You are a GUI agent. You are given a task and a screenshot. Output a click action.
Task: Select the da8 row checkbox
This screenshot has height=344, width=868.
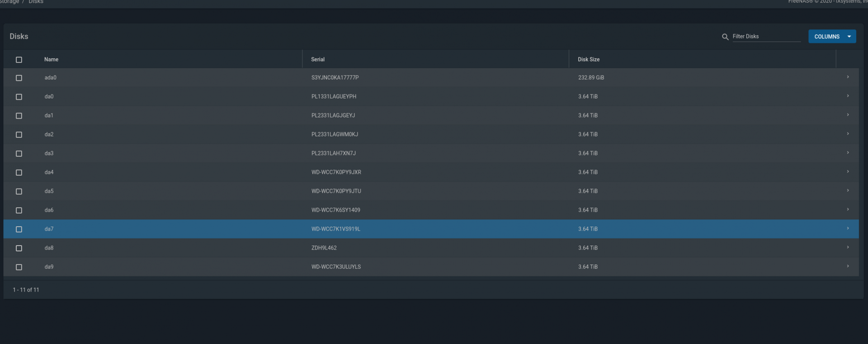pos(19,249)
